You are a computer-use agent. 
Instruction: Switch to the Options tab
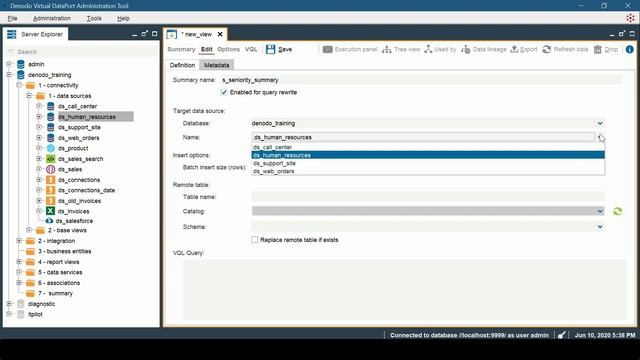[x=229, y=49]
